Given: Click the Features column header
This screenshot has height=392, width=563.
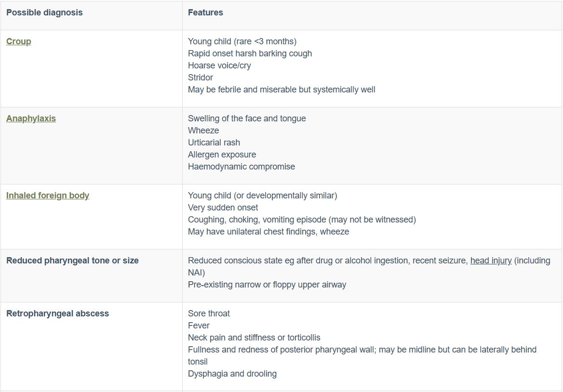Looking at the screenshot, I should click(x=205, y=13).
